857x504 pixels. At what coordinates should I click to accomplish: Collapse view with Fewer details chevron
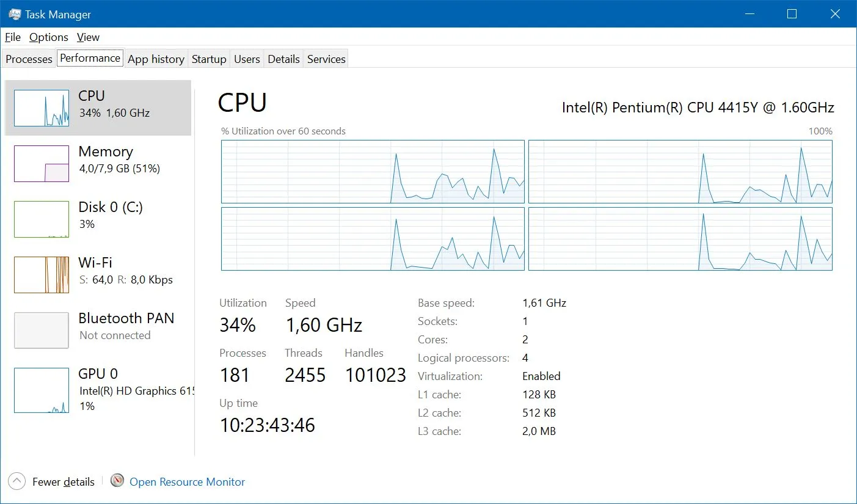click(x=17, y=481)
